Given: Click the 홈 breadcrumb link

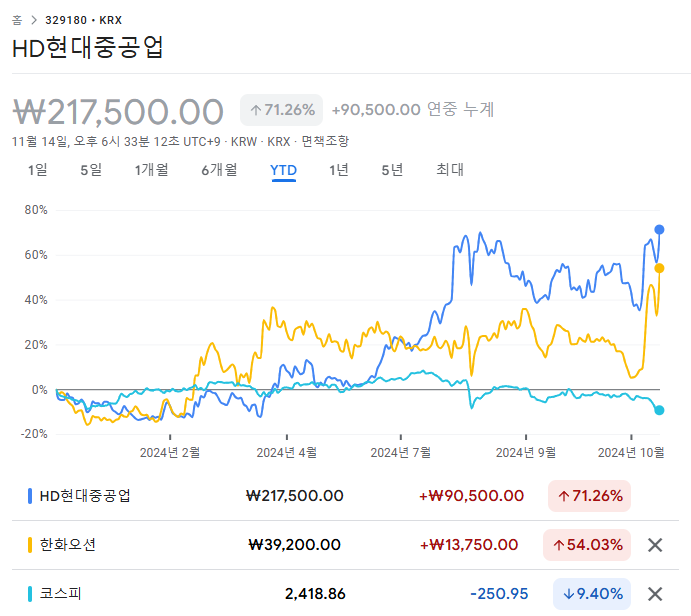Looking at the screenshot, I should pos(17,20).
